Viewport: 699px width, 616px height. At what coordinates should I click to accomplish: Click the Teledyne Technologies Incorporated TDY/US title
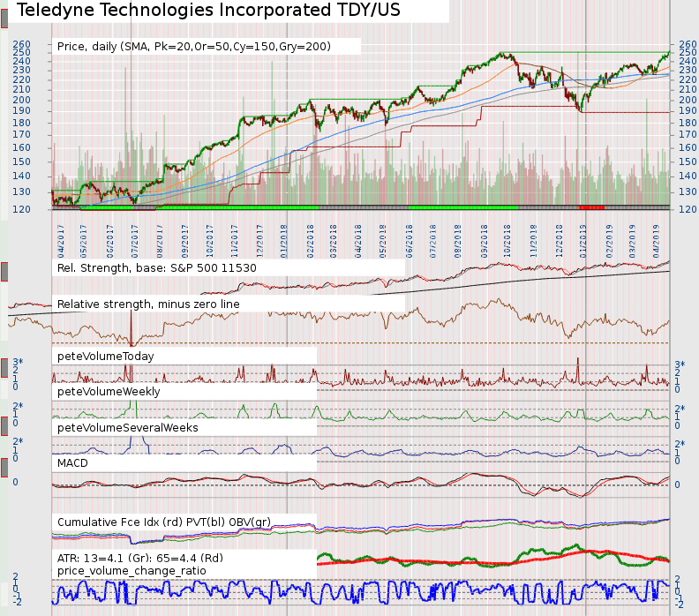tap(208, 10)
